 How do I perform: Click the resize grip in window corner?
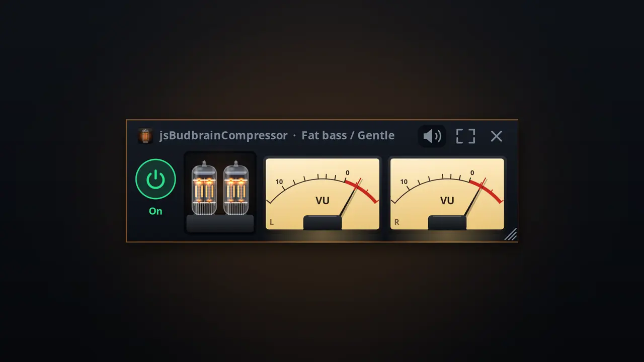coord(511,234)
